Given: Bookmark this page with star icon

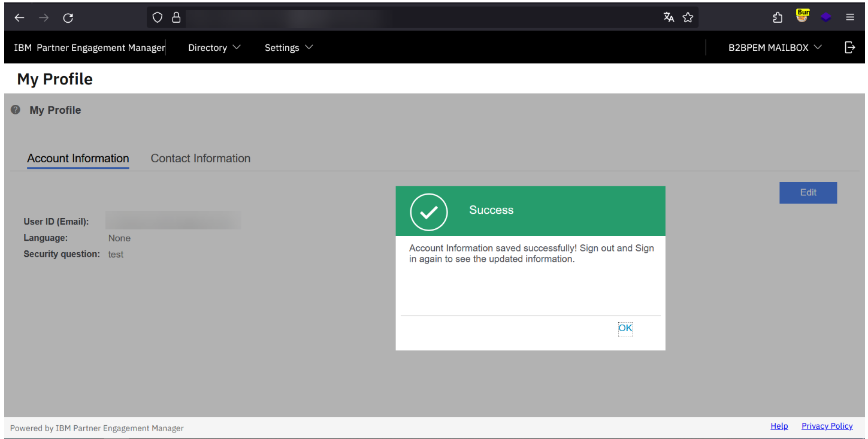Looking at the screenshot, I should click(x=688, y=17).
